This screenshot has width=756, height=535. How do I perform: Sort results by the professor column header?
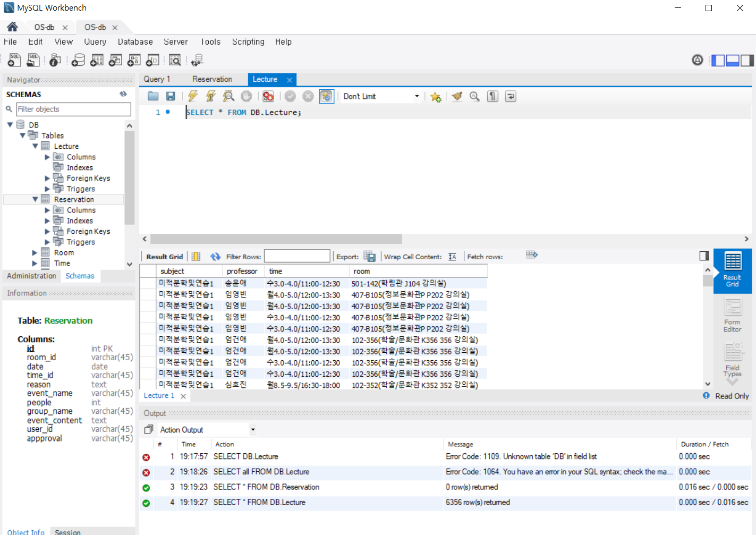[242, 271]
